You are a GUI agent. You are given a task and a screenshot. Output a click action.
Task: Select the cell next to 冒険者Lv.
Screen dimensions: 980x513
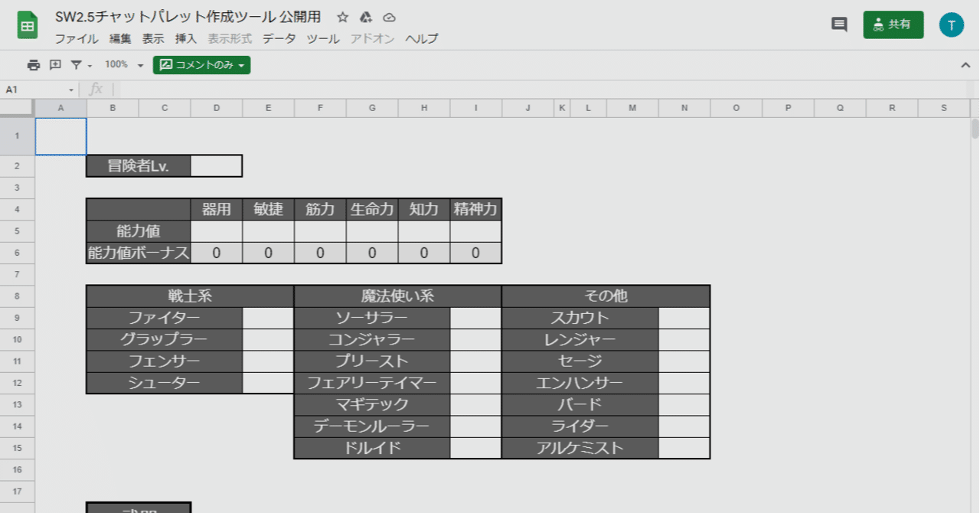pyautogui.click(x=217, y=165)
